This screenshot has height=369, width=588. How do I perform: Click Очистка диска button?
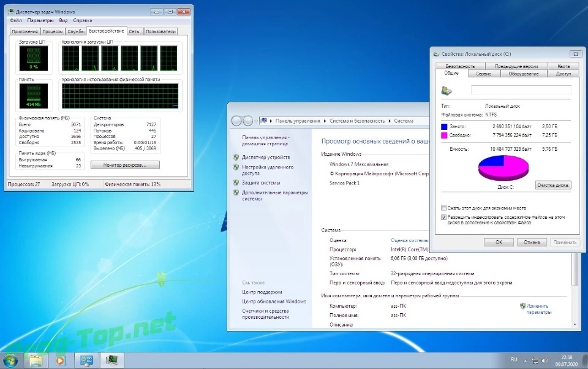[x=553, y=185]
